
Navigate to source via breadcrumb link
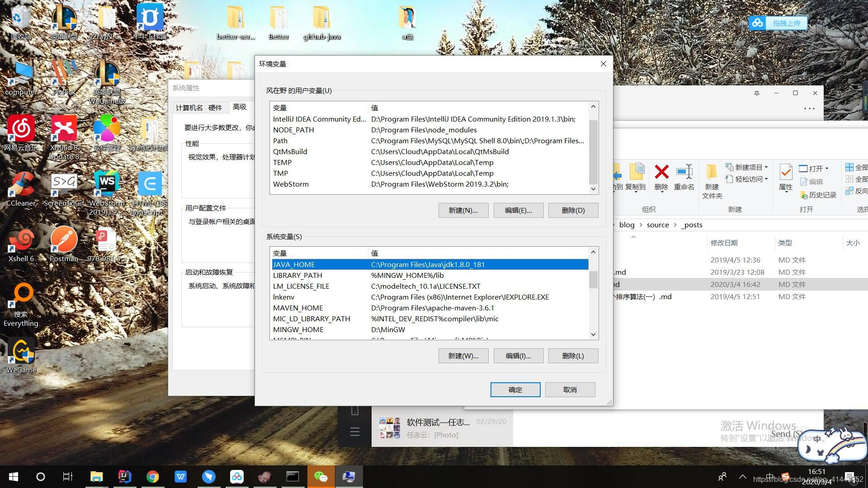[658, 225]
